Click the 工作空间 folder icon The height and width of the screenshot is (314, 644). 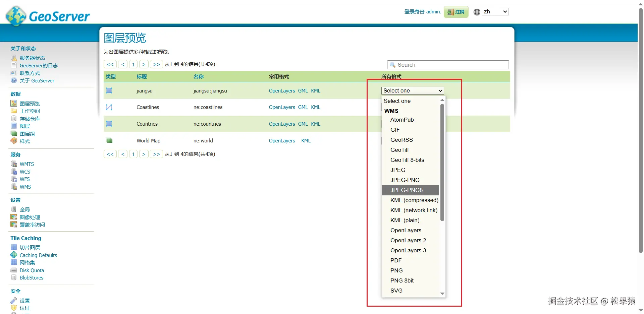[x=14, y=111]
